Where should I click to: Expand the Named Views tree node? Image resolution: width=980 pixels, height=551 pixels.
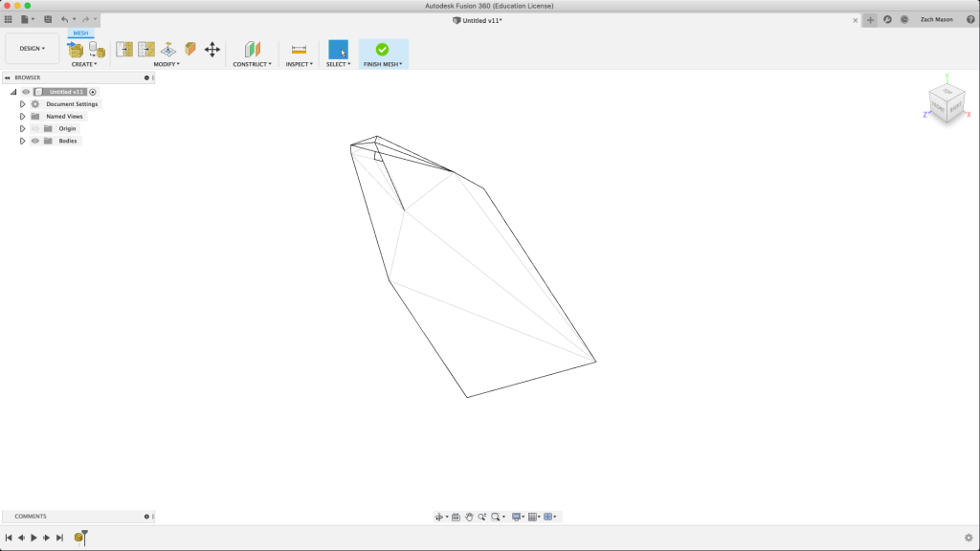pos(22,117)
